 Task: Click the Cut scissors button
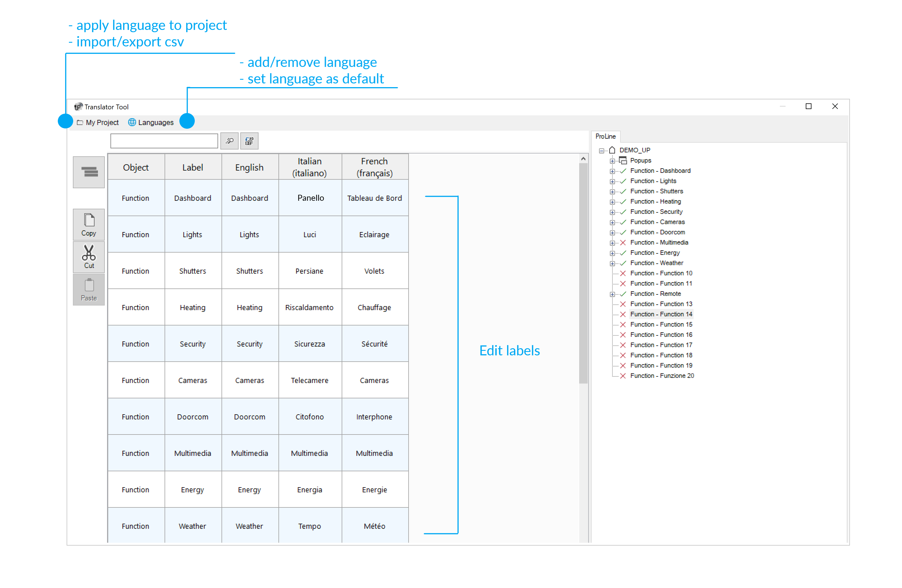click(89, 257)
